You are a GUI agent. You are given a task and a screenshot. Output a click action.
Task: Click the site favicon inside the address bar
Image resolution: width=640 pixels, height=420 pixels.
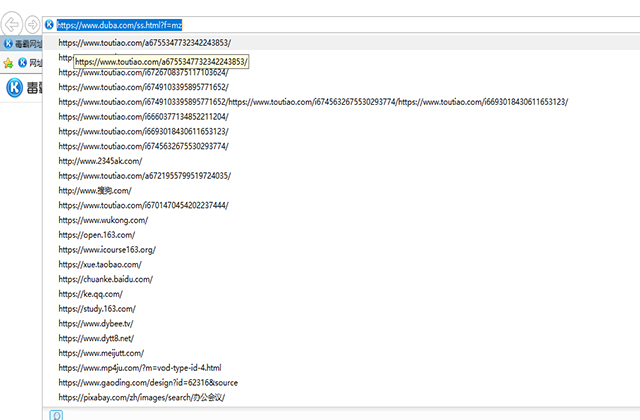click(x=49, y=25)
